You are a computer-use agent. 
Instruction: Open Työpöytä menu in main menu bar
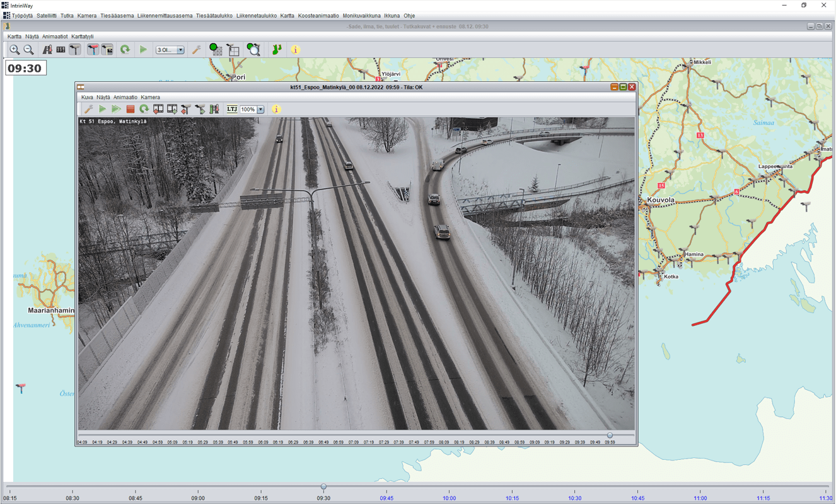coord(22,16)
